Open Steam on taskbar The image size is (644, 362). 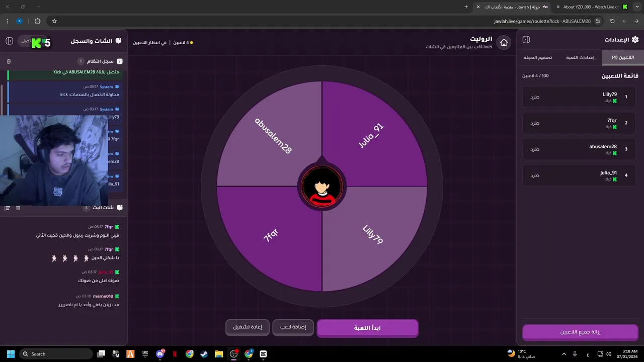(204, 354)
